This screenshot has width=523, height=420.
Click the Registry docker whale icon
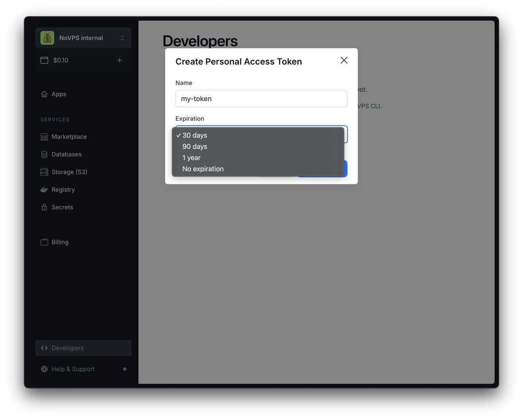point(44,190)
